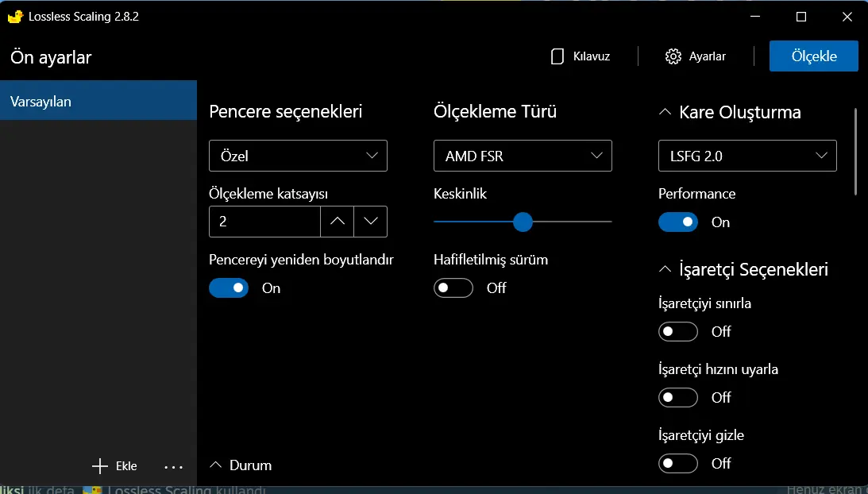Collapse the Kare Oluşturma section
The image size is (868, 494).
[x=665, y=112]
